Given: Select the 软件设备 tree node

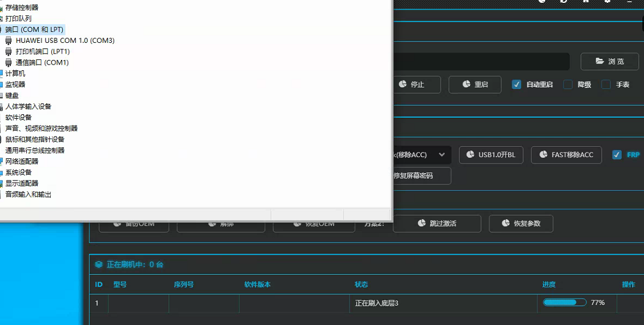Looking at the screenshot, I should point(18,118).
